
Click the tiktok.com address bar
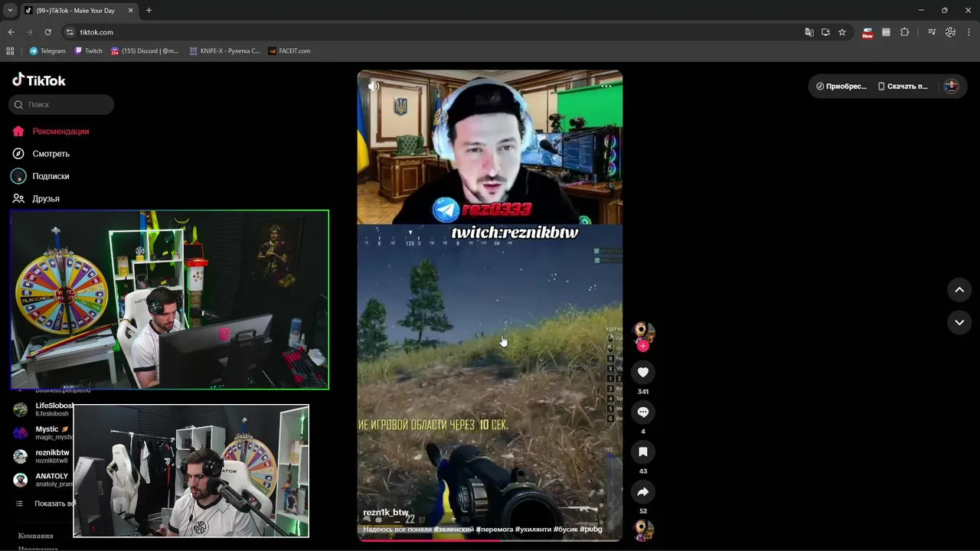429,32
